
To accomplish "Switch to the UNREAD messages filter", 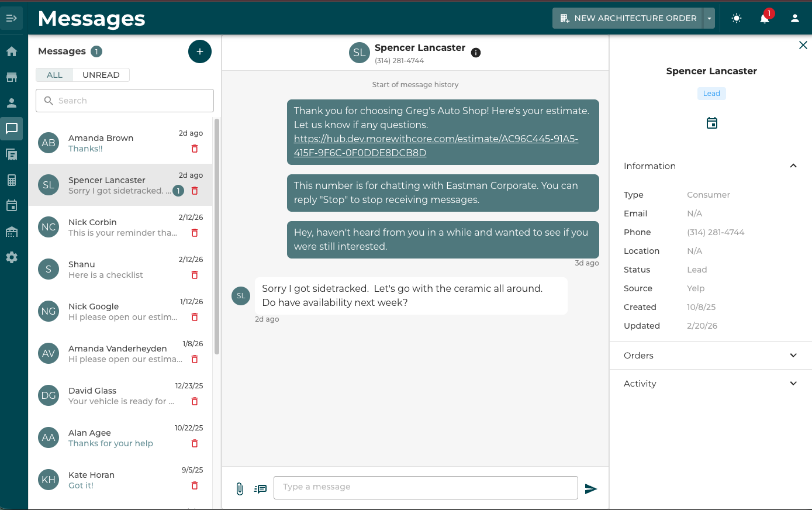I will coord(101,75).
